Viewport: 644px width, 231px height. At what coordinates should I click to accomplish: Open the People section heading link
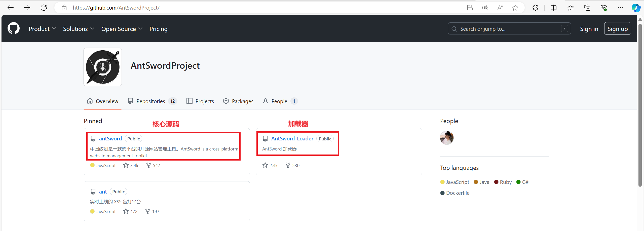point(449,121)
